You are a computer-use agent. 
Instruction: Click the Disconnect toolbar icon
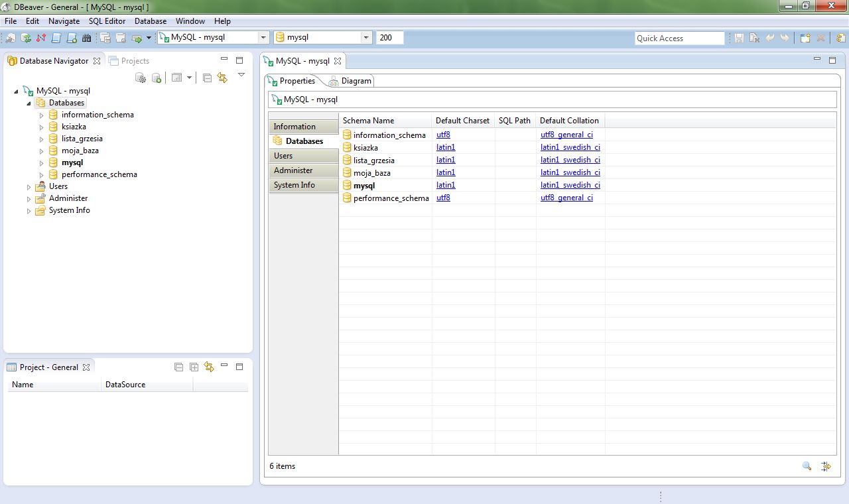(x=41, y=38)
